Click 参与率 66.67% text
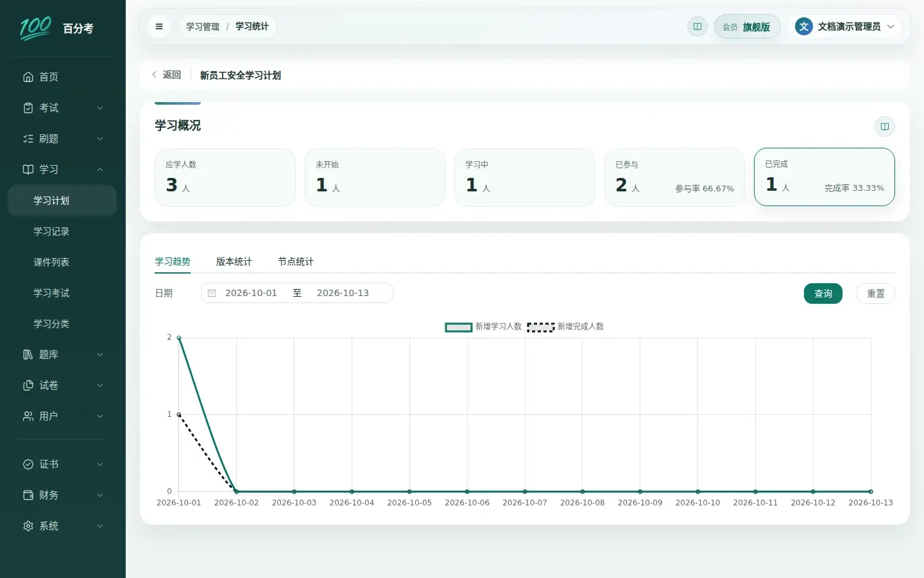 click(x=705, y=189)
